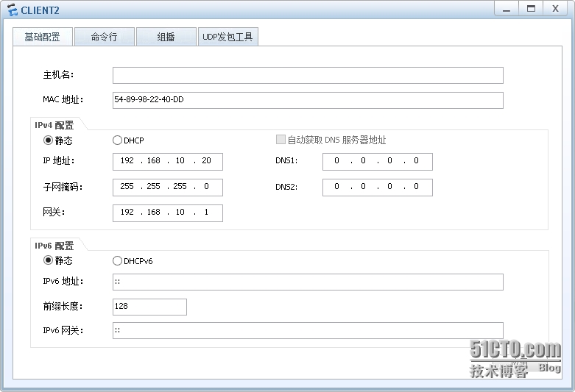The width and height of the screenshot is (575, 392).
Task: Click the 前缀长度 field showing 128
Action: click(x=149, y=307)
